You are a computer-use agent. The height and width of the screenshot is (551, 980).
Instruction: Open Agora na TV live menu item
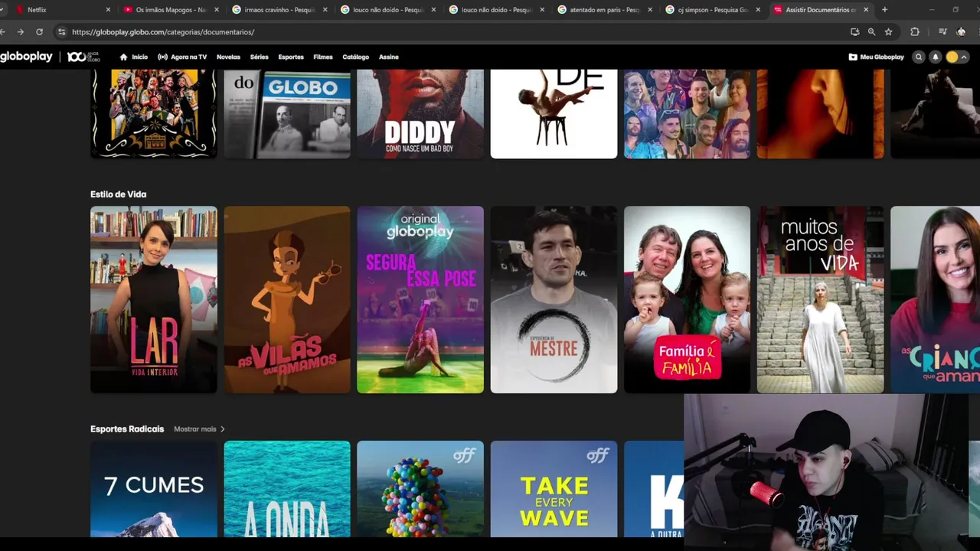click(x=182, y=57)
